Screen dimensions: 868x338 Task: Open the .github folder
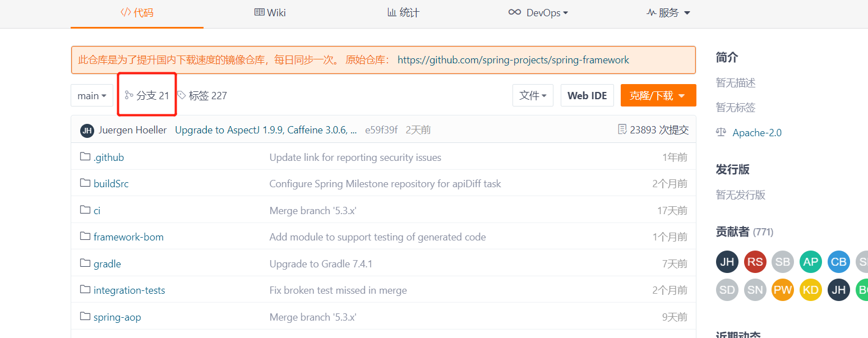109,158
